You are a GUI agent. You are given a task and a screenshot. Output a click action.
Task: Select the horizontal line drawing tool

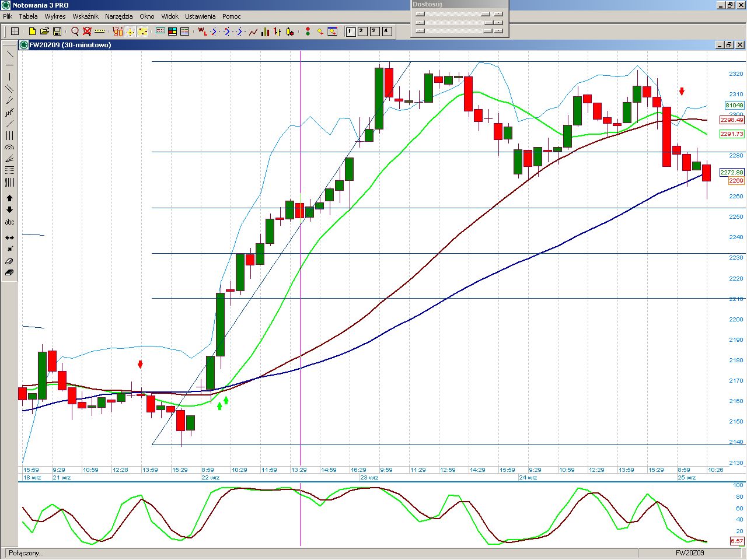coord(9,65)
